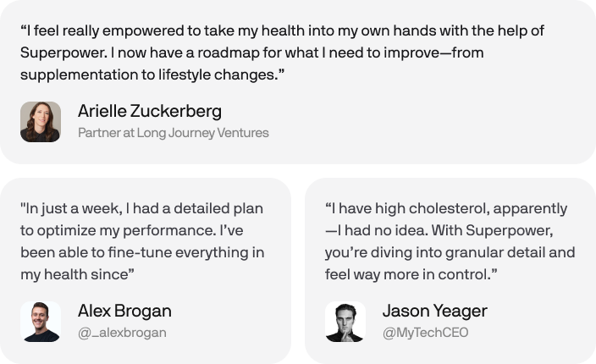
Task: Click the line '—I had no idea. With Superpower,'
Action: click(439, 230)
